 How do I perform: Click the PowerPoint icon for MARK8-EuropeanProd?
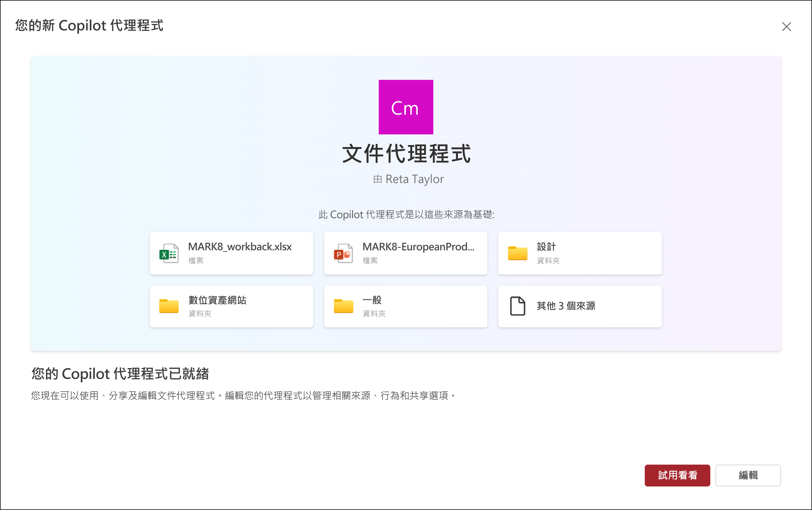point(343,253)
